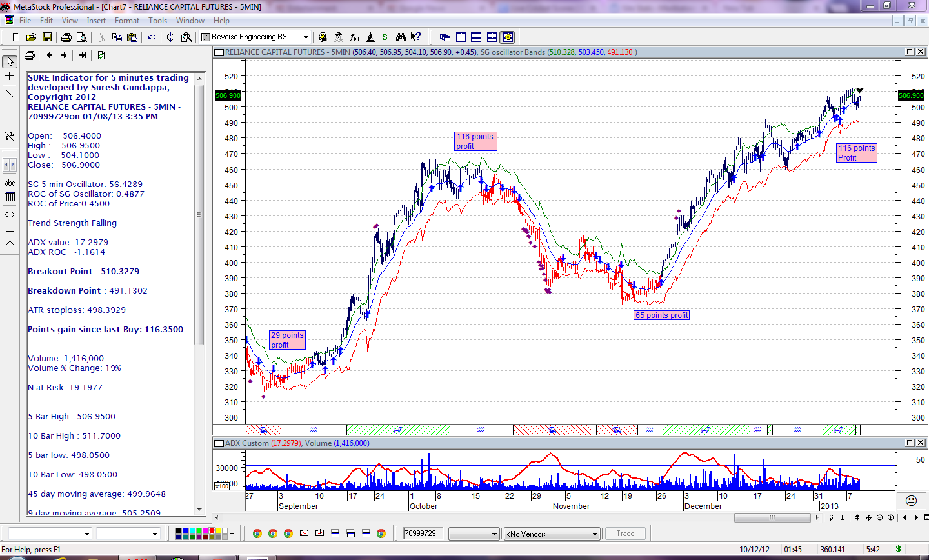Click the symbol input field showing 70999729
This screenshot has width=929, height=560.
[x=423, y=534]
